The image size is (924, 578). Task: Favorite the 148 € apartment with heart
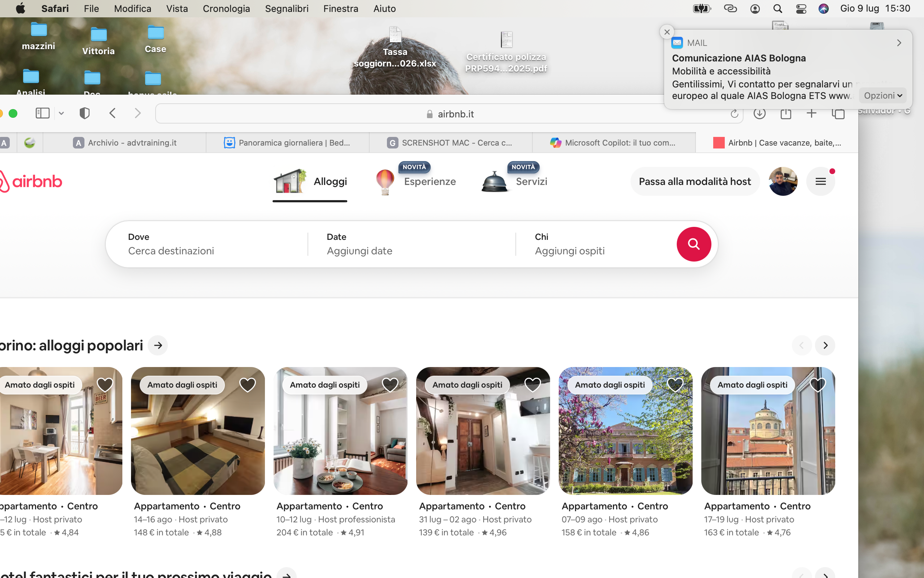click(x=247, y=385)
